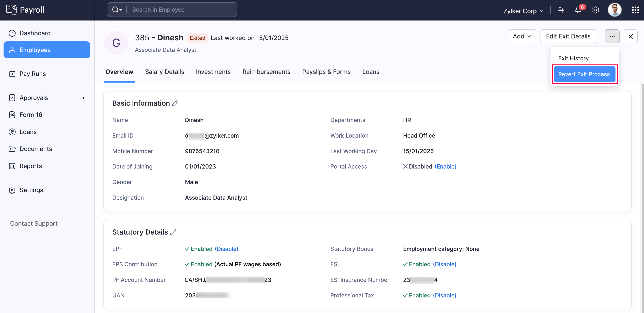
Task: Open the apps grid launcher icon
Action: click(x=635, y=10)
